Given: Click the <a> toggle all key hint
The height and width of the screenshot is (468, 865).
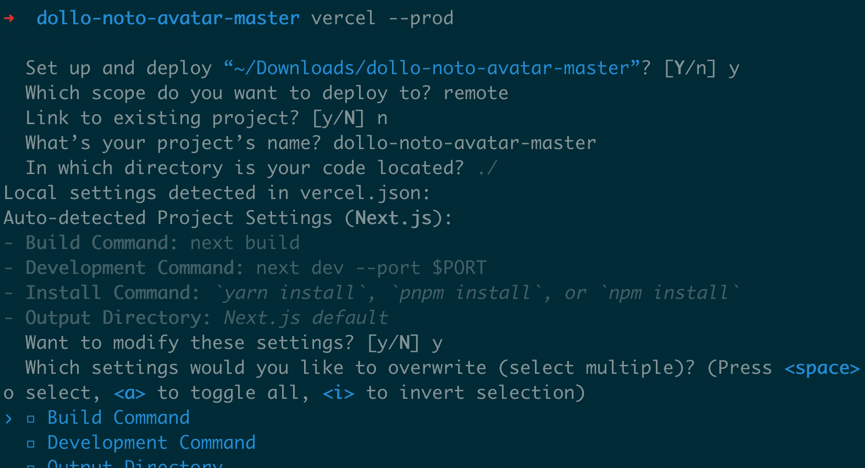Looking at the screenshot, I should point(130,393).
